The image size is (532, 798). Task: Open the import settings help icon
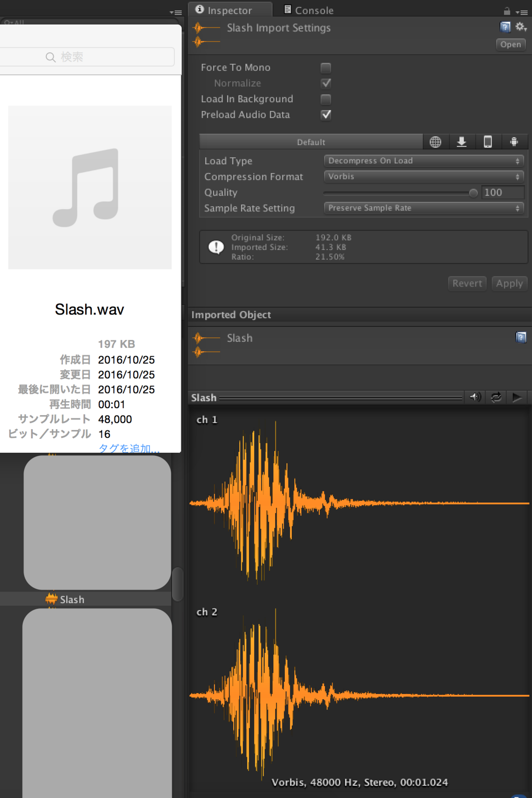tap(505, 27)
